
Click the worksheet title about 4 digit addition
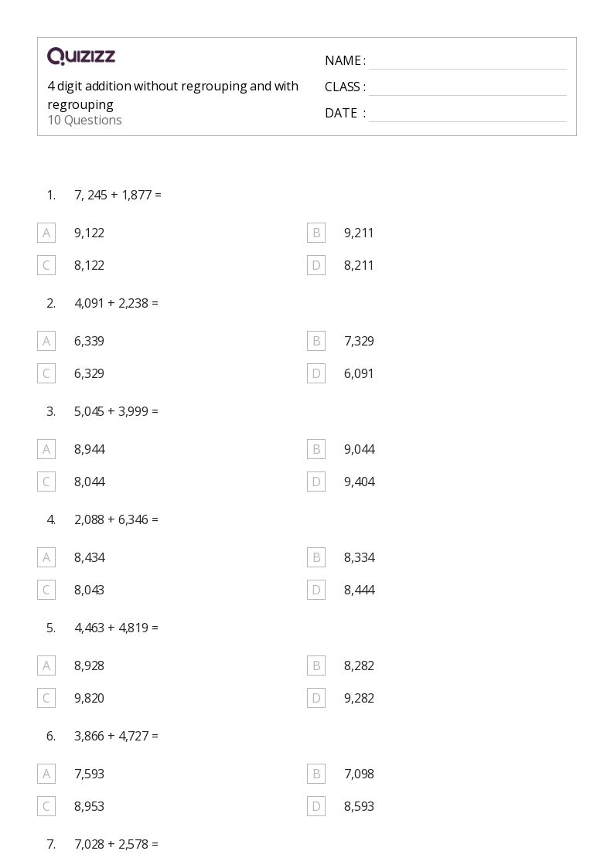coord(172,94)
